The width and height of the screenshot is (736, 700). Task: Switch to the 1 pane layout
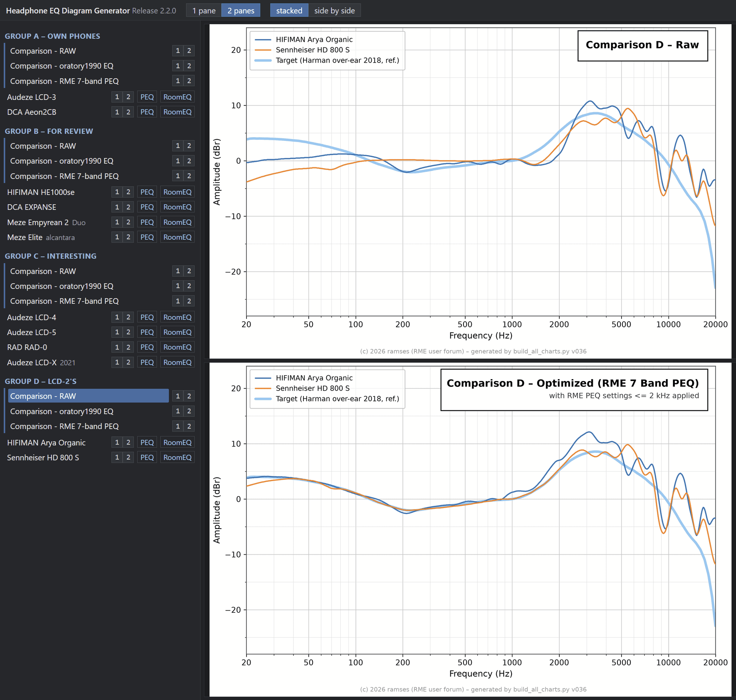[x=204, y=10]
